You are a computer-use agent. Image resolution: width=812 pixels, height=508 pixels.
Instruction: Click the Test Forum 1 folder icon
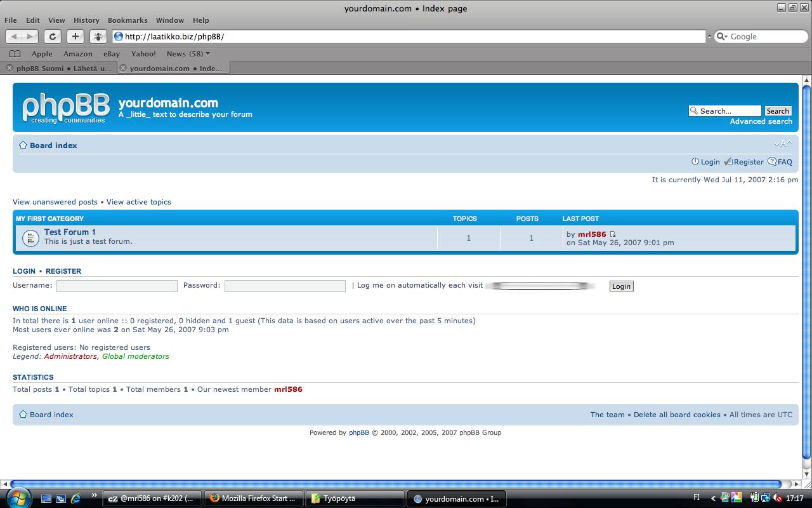(x=30, y=237)
